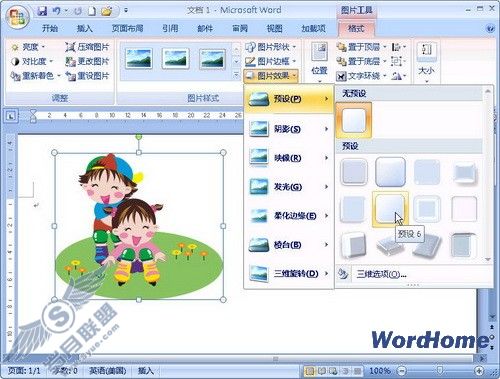Open the 三维旋转(D) 3-D rotation submenu
This screenshot has width=500, height=379.
[289, 274]
